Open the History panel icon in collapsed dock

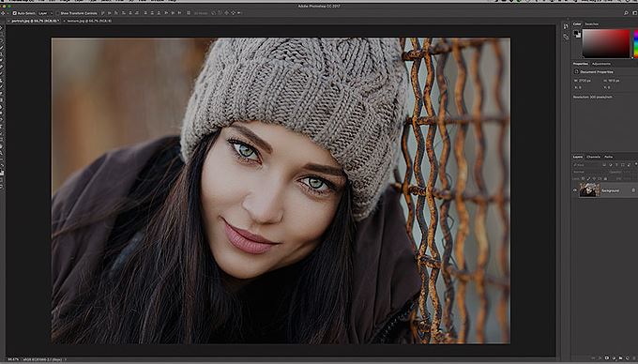point(566,26)
